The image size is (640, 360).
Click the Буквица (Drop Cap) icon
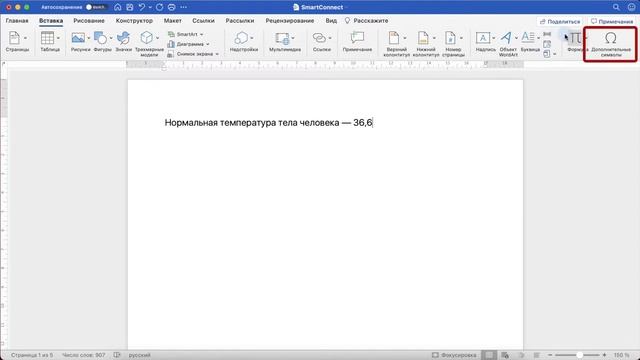click(528, 38)
